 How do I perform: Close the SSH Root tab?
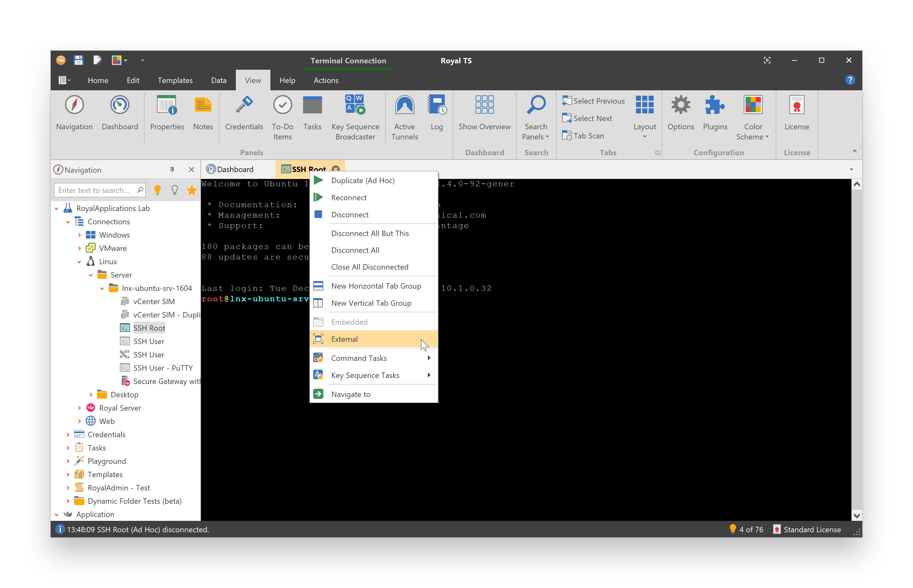[x=335, y=169]
